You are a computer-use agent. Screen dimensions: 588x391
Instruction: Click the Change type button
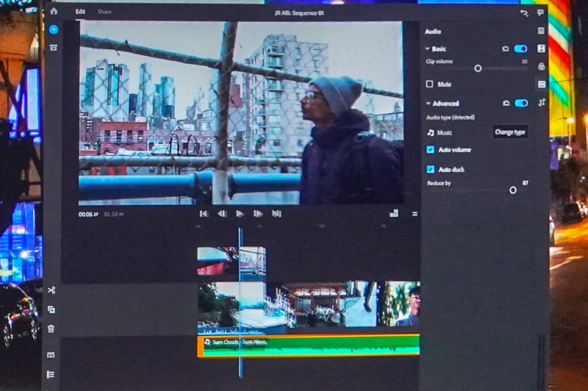point(510,132)
